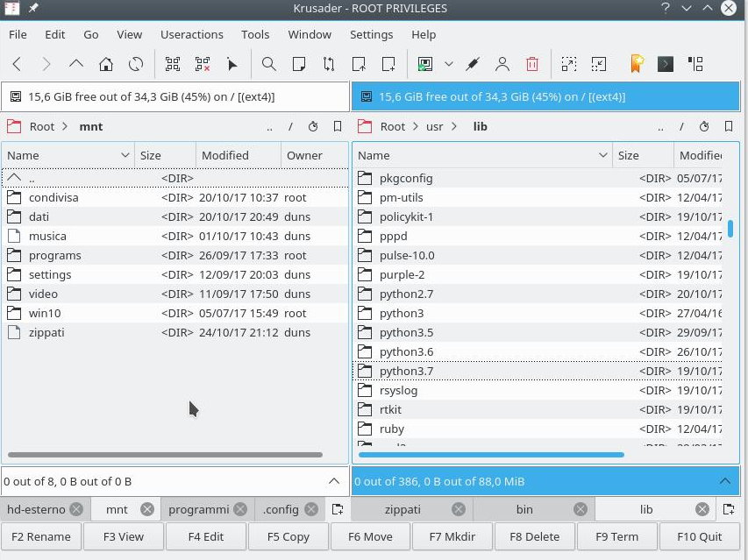Reload the current panel with refresh icon
Screen dimensions: 748x560
136,64
